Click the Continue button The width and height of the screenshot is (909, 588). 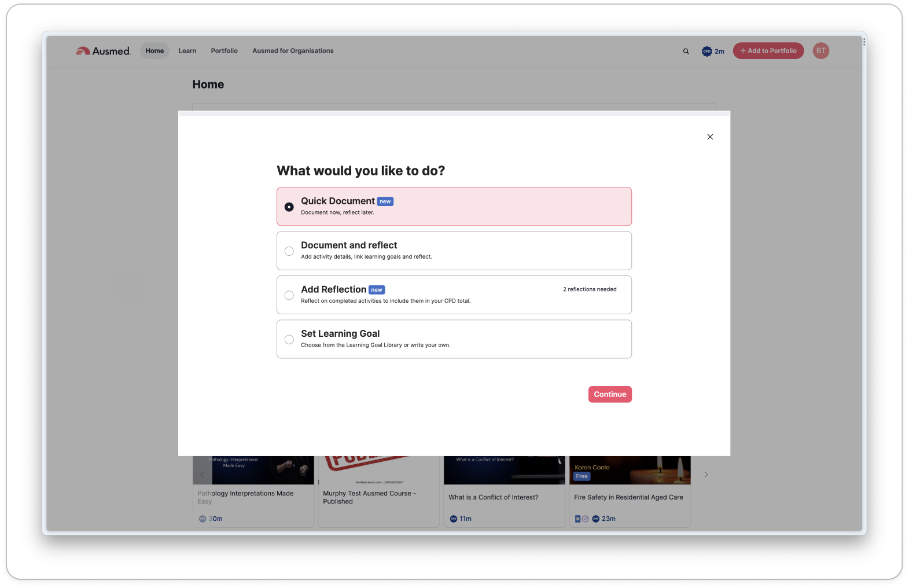pos(610,395)
